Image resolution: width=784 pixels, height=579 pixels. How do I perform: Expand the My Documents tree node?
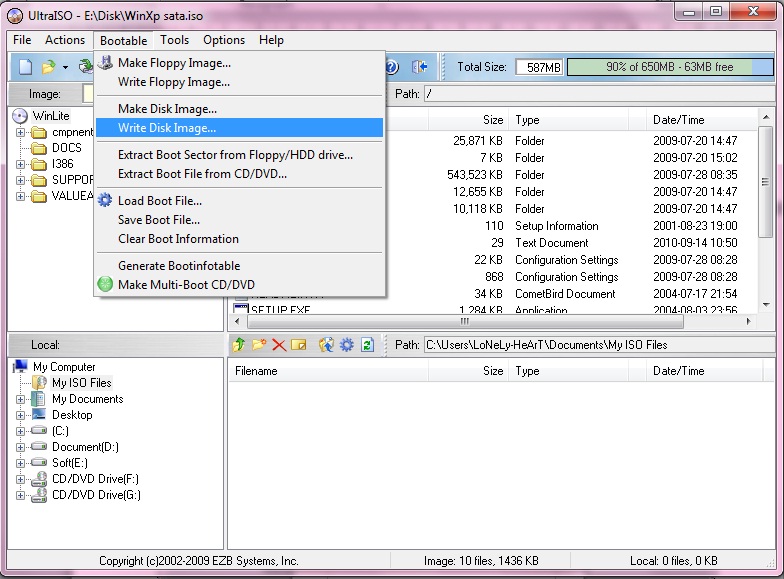(x=20, y=399)
